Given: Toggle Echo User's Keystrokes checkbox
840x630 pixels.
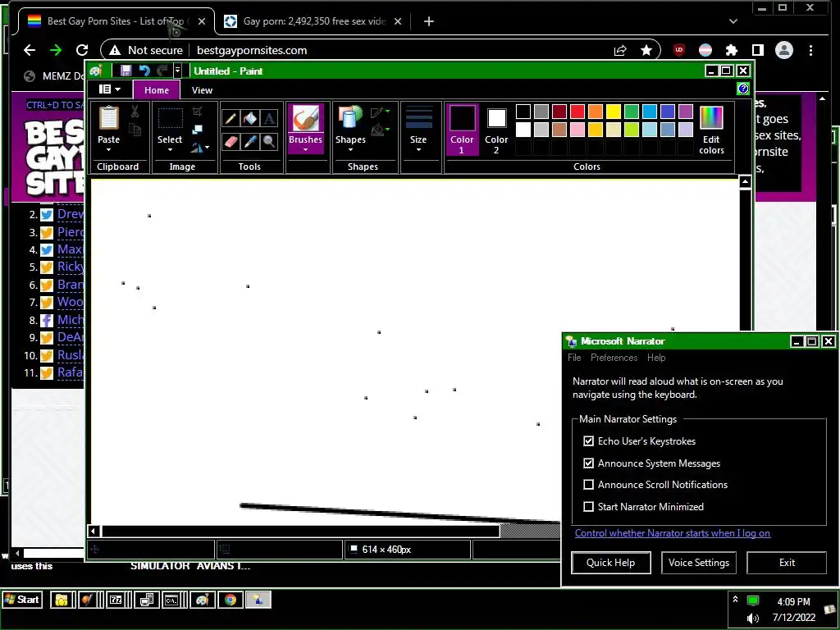Looking at the screenshot, I should tap(589, 441).
